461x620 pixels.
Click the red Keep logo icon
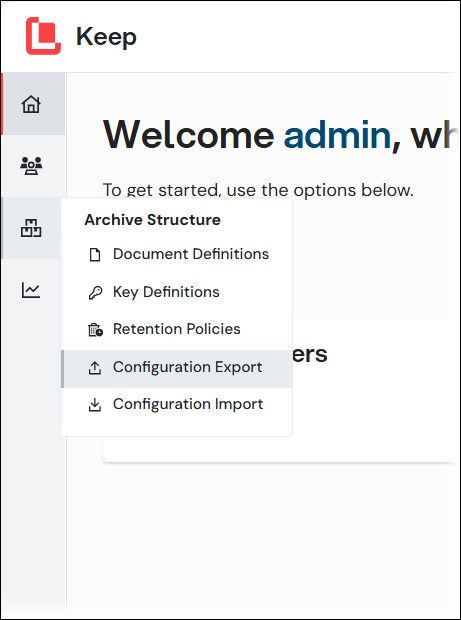[x=43, y=36]
